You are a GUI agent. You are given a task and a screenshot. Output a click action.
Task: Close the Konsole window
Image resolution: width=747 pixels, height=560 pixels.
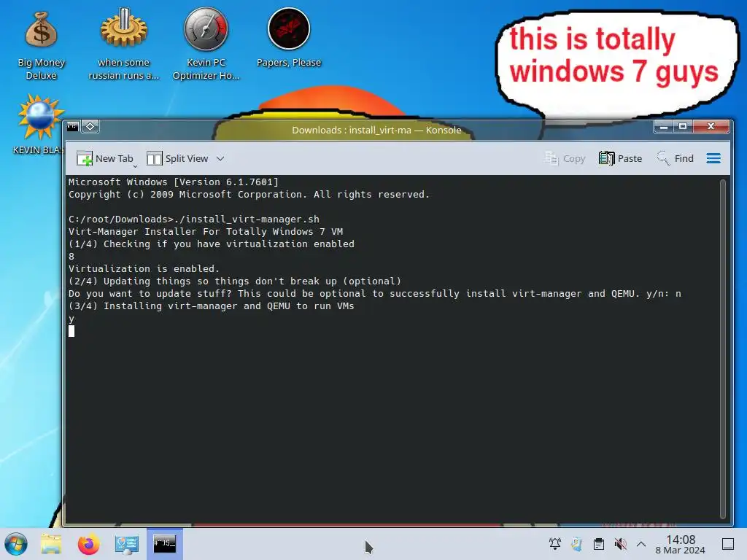click(711, 126)
